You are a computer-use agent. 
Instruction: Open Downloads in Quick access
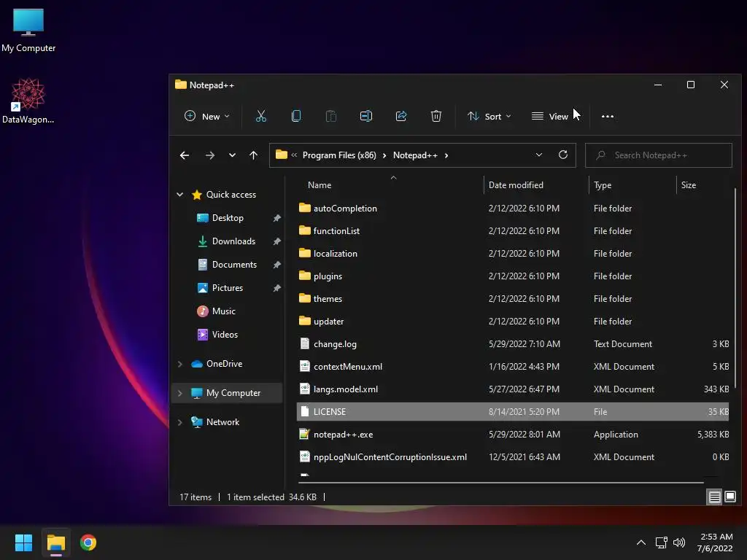coord(233,241)
